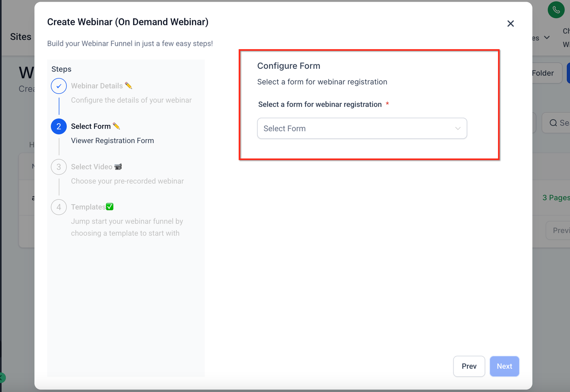Viewport: 570px width, 392px height.
Task: Expand the top navigation chevron menu
Action: click(x=547, y=37)
